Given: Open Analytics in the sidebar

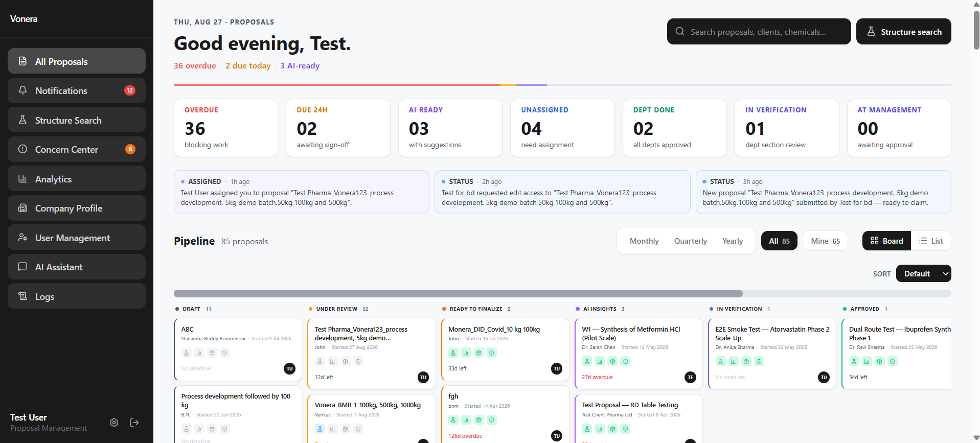Looking at the screenshot, I should (x=77, y=179).
